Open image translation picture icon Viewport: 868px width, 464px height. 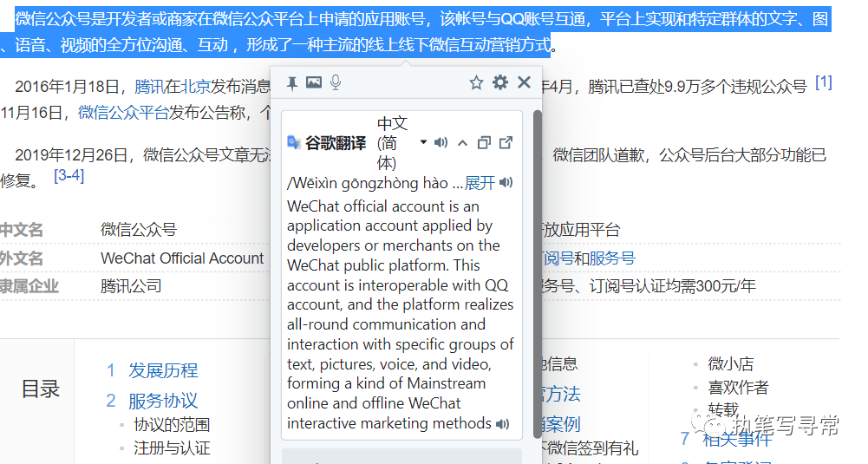pos(314,82)
